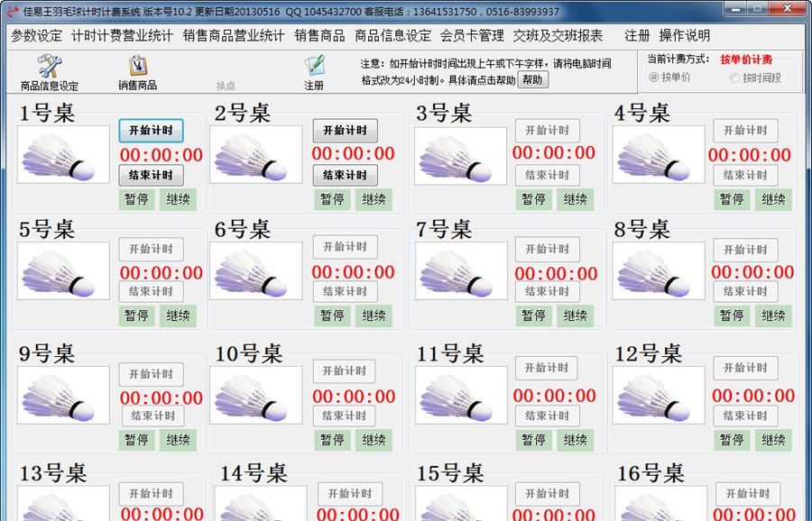Open 销售商品 toolbar clipboard icon

tap(138, 66)
